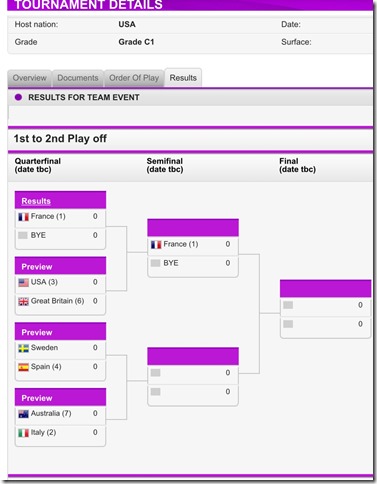Open the Results link for France vs BYE
The height and width of the screenshot is (484, 377).
pyautogui.click(x=36, y=201)
